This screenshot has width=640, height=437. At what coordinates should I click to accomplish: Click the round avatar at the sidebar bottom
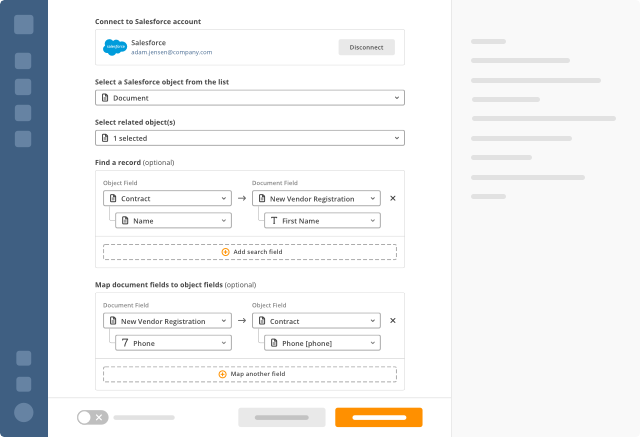pyautogui.click(x=24, y=412)
